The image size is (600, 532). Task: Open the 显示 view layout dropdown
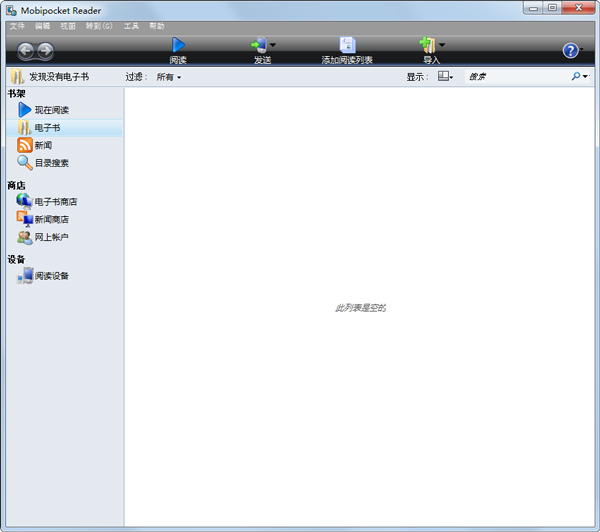point(445,77)
